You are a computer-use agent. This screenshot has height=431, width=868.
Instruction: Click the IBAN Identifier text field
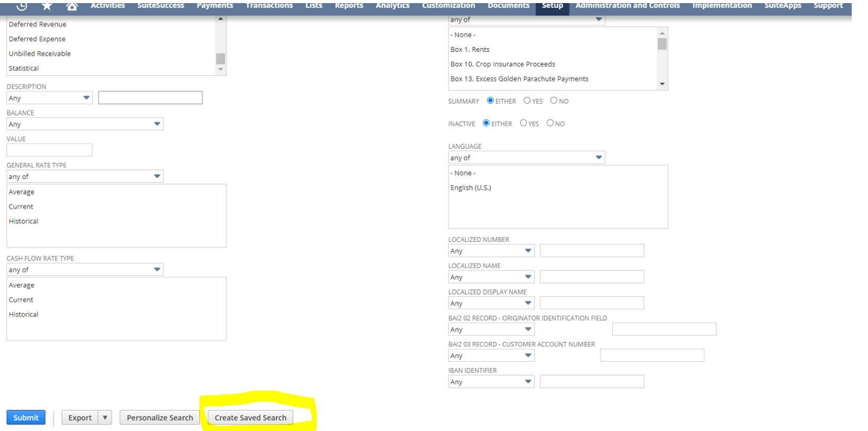[x=592, y=381]
